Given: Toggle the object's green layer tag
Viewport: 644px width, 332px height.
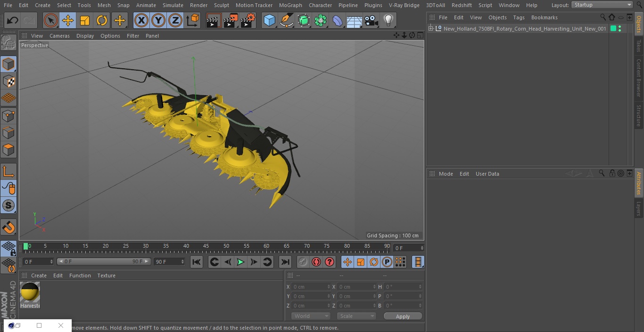Looking at the screenshot, I should [613, 29].
